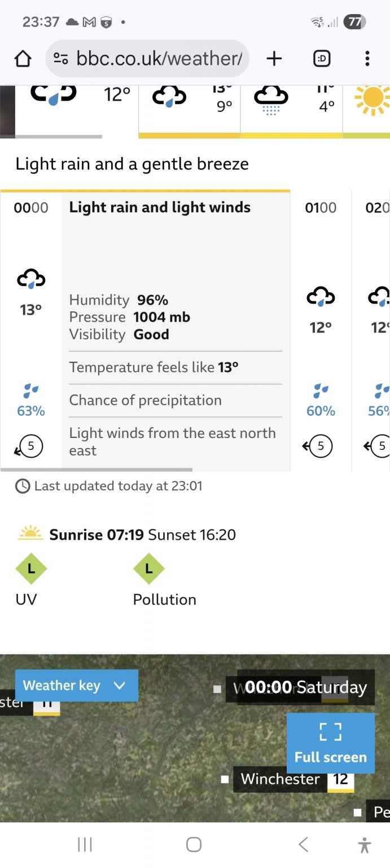Select the day tab showing 9° low
This screenshot has width=390, height=868.
point(189,107)
